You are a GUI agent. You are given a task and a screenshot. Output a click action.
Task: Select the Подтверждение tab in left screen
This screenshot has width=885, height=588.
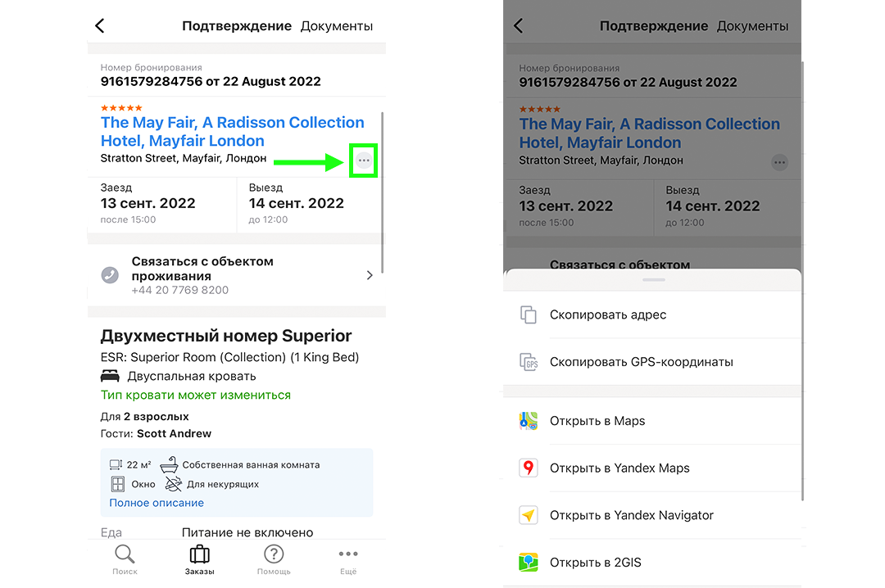coord(237,26)
